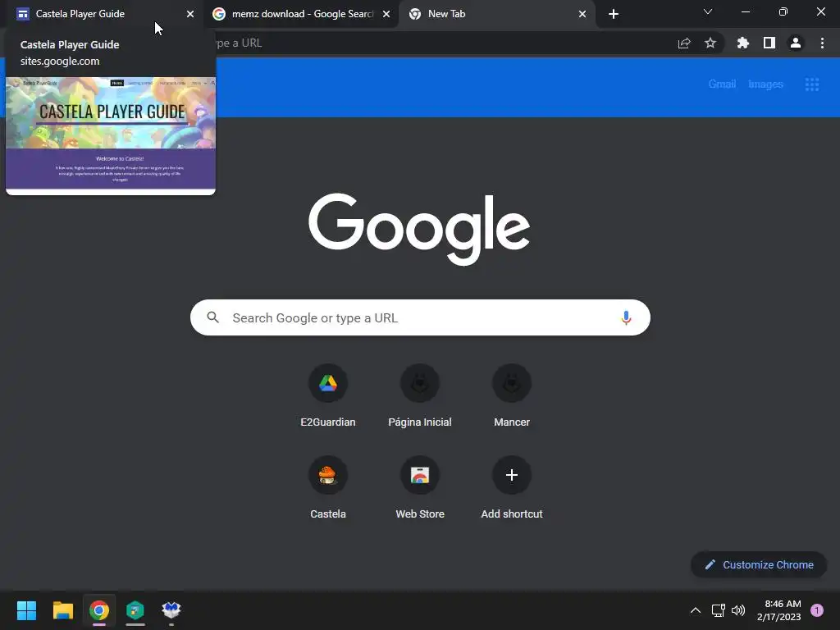Click the address bar URL field
Image resolution: width=840 pixels, height=630 pixels.
coord(440,43)
